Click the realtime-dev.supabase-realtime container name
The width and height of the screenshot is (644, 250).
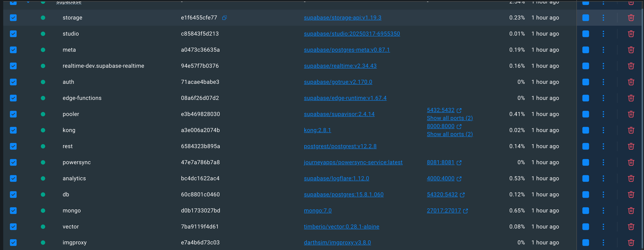(x=103, y=66)
